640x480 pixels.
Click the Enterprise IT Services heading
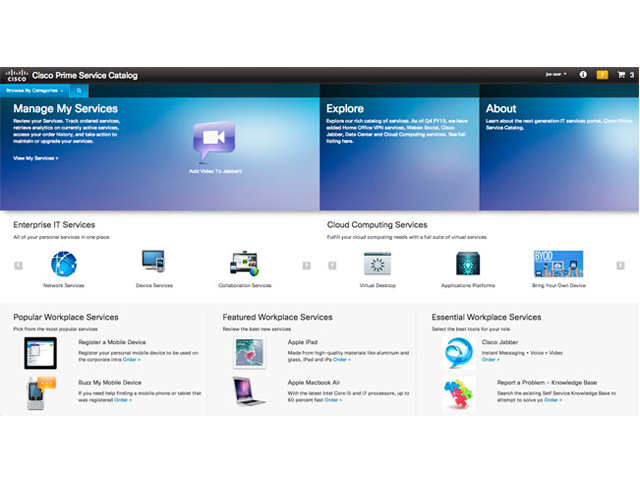[54, 225]
